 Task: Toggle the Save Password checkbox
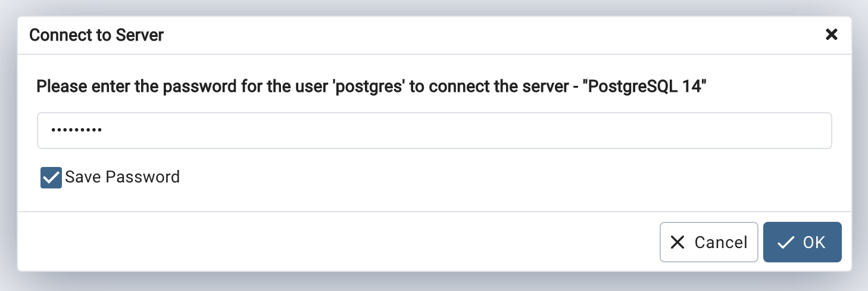51,177
